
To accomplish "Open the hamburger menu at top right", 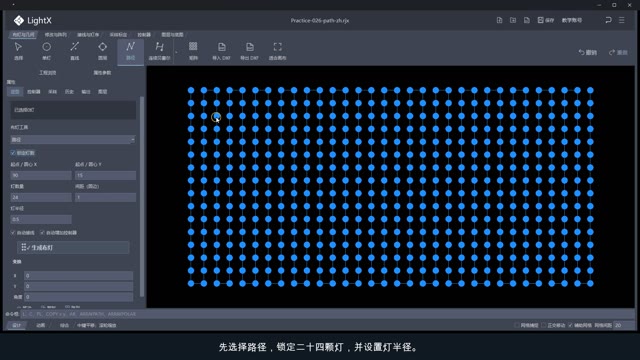I will click(622, 20).
